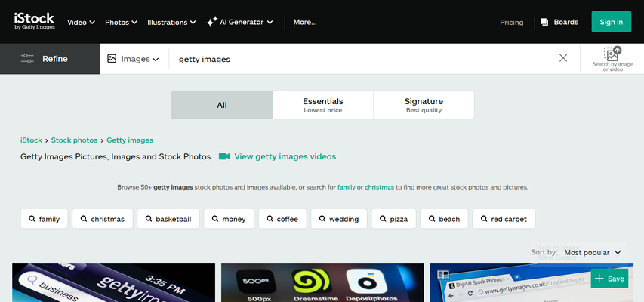Click the Boards stacked squares icon
Screen dimensions: 644x302
click(x=544, y=22)
